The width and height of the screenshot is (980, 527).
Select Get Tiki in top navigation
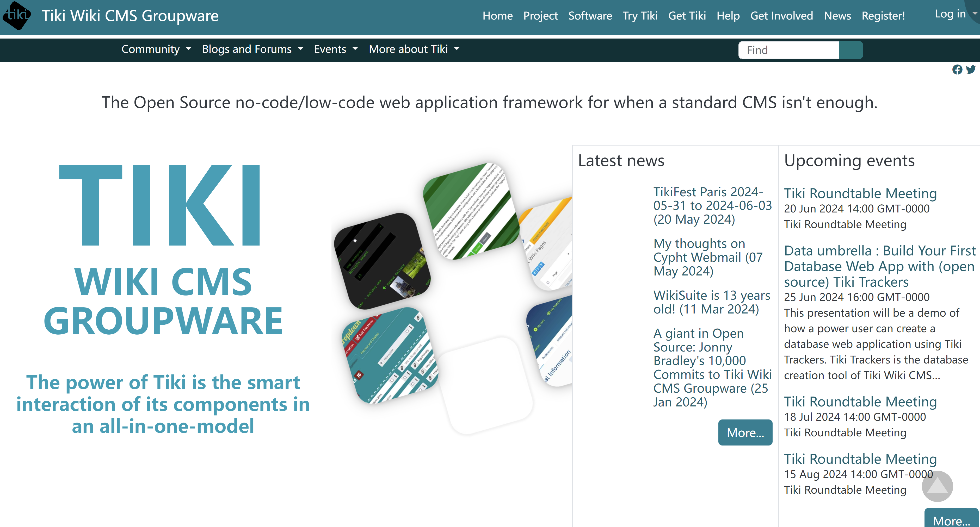tap(687, 16)
